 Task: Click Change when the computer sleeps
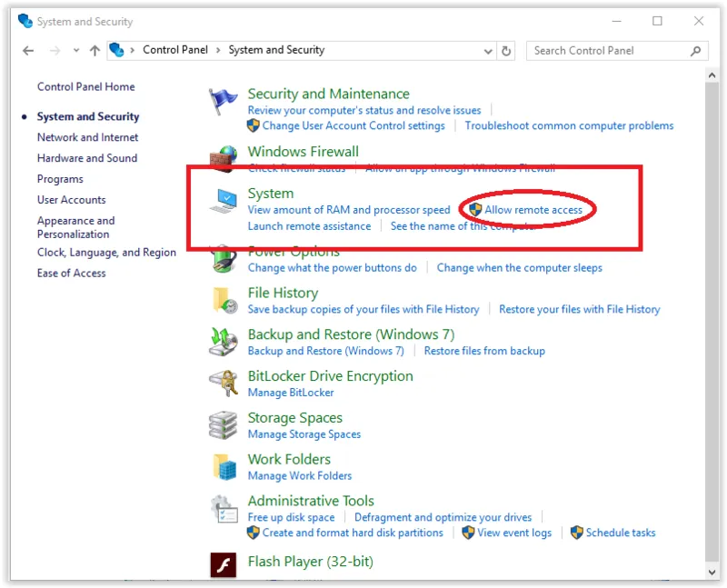coord(520,267)
